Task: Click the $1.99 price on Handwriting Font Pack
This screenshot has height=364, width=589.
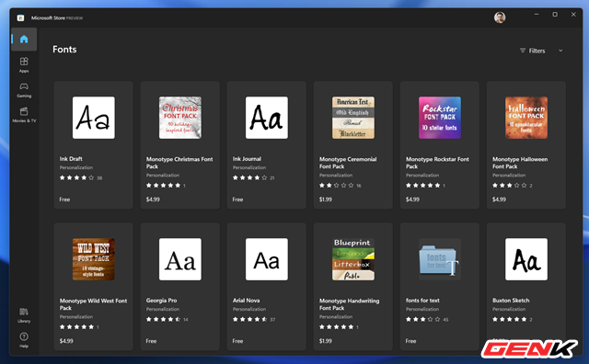Action: [x=326, y=341]
